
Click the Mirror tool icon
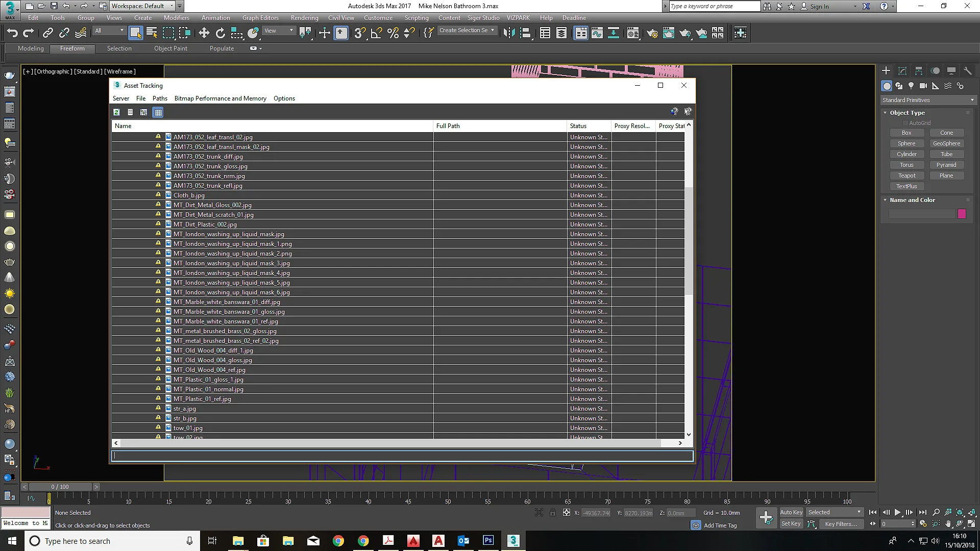pos(509,33)
